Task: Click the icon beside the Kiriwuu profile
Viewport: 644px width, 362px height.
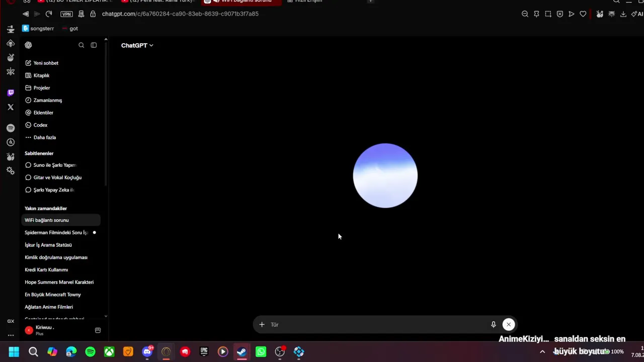Action: point(98,330)
